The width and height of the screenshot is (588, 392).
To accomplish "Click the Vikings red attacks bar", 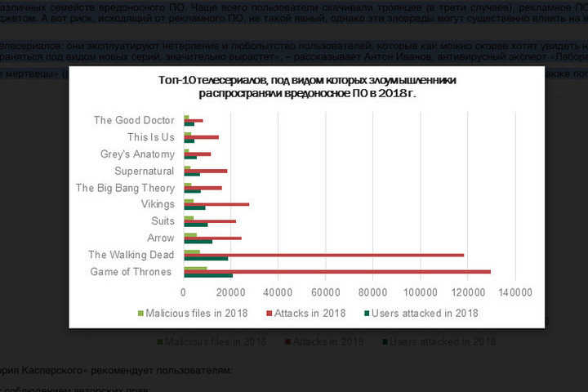I will click(216, 204).
